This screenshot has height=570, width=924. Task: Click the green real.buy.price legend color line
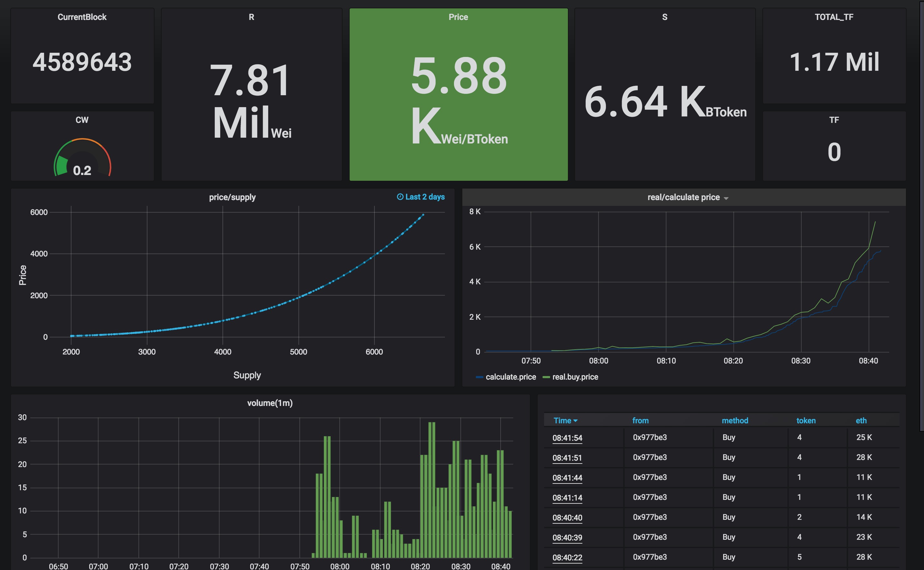tap(546, 377)
